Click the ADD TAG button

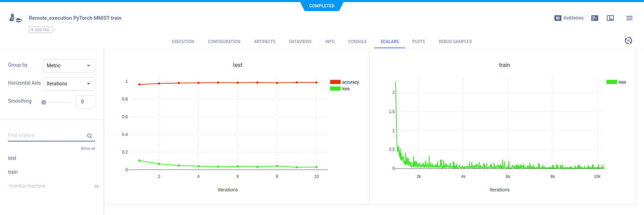(41, 30)
